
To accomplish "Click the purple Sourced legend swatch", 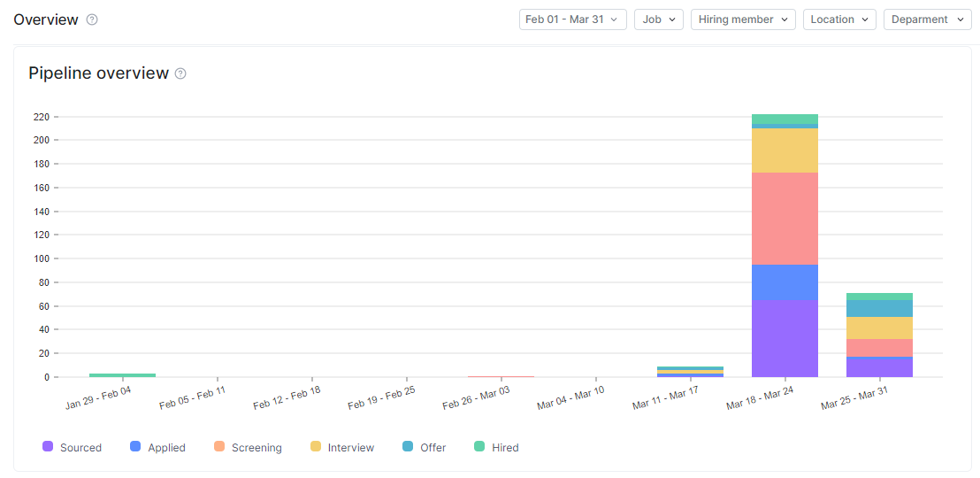I will click(x=48, y=446).
